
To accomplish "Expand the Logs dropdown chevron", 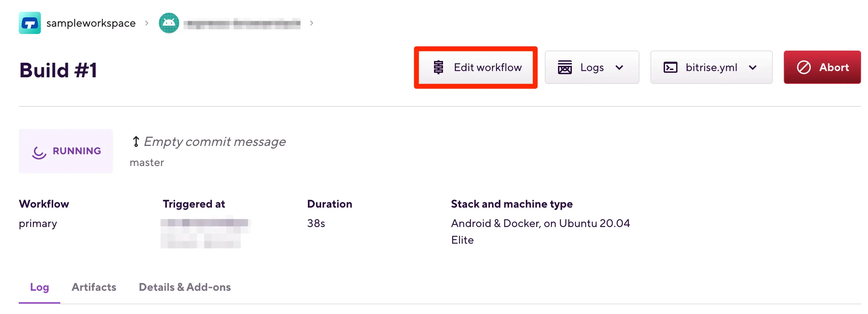I will (619, 67).
